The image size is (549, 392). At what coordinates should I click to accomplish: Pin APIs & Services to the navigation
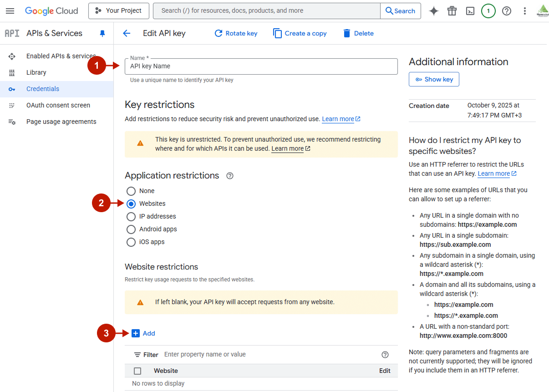tap(102, 33)
